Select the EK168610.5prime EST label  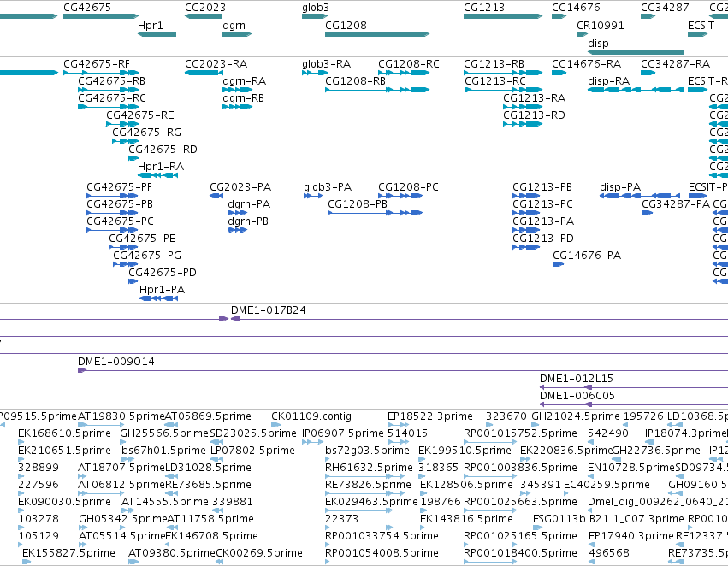coord(64,433)
